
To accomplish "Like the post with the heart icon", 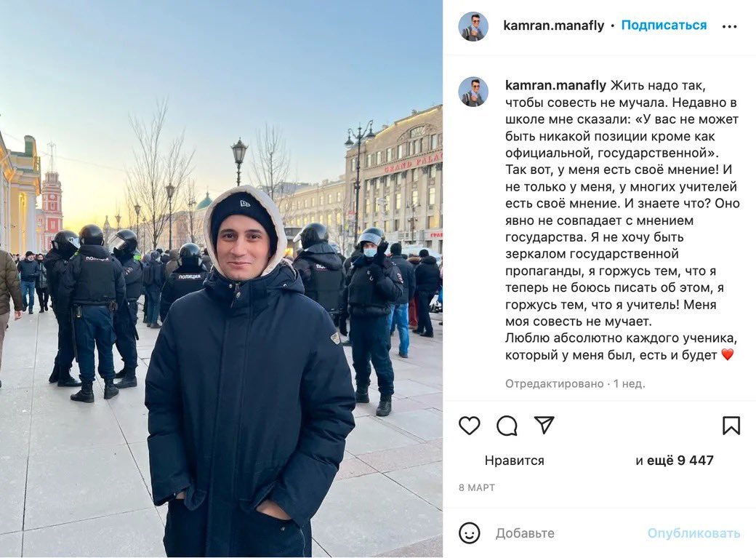I will click(469, 426).
